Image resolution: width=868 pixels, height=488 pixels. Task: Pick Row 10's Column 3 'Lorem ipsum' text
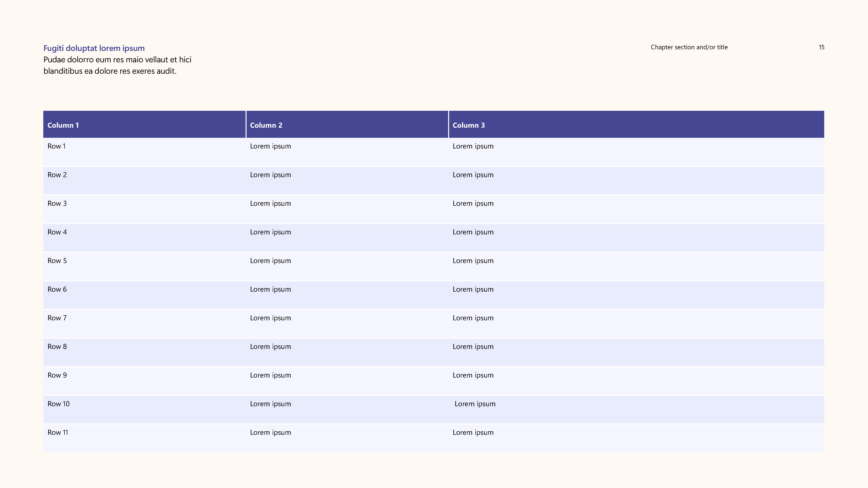475,404
